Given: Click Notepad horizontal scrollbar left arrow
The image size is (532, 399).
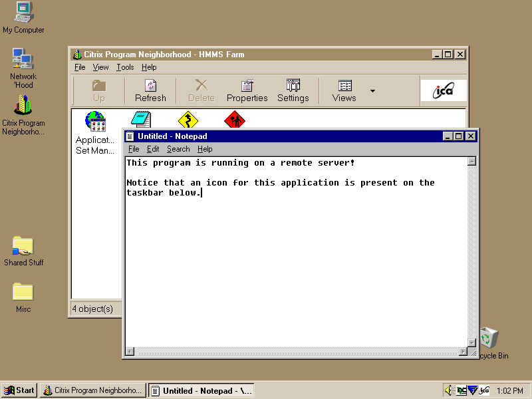Looking at the screenshot, I should 130,351.
